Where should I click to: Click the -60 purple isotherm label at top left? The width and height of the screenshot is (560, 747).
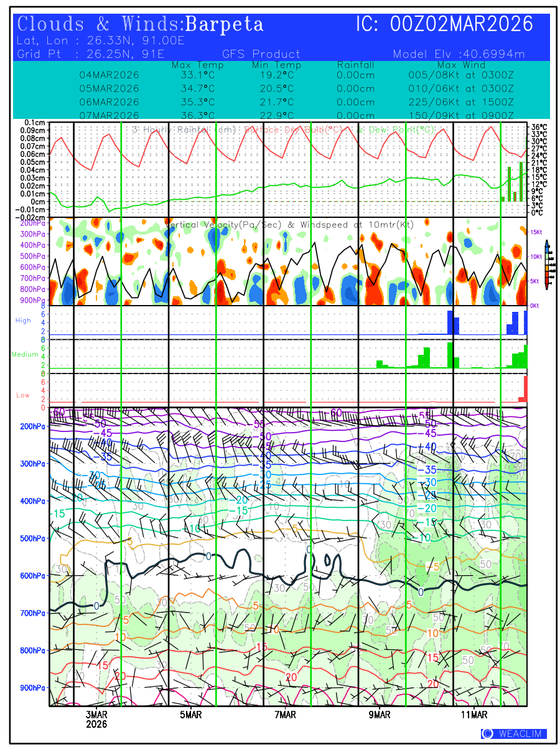[x=59, y=412]
